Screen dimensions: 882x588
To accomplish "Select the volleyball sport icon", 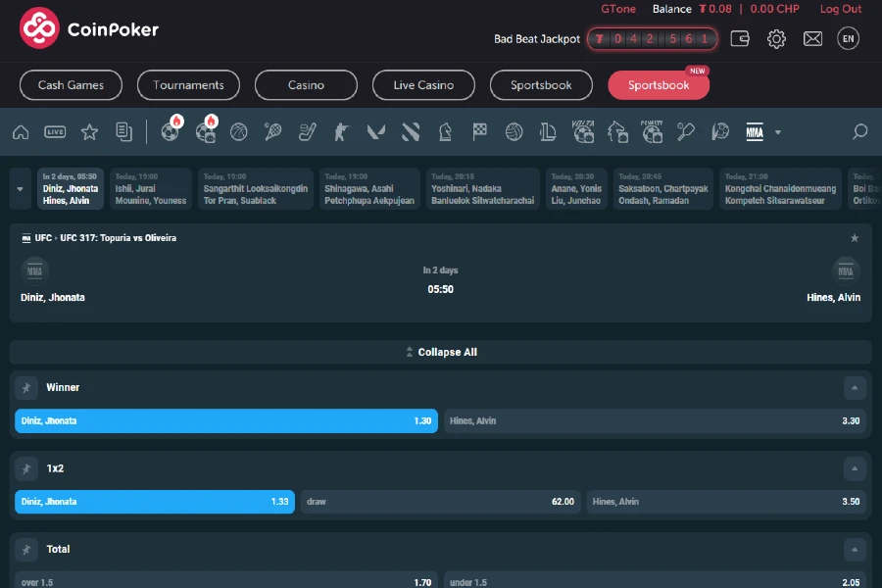I will 514,131.
